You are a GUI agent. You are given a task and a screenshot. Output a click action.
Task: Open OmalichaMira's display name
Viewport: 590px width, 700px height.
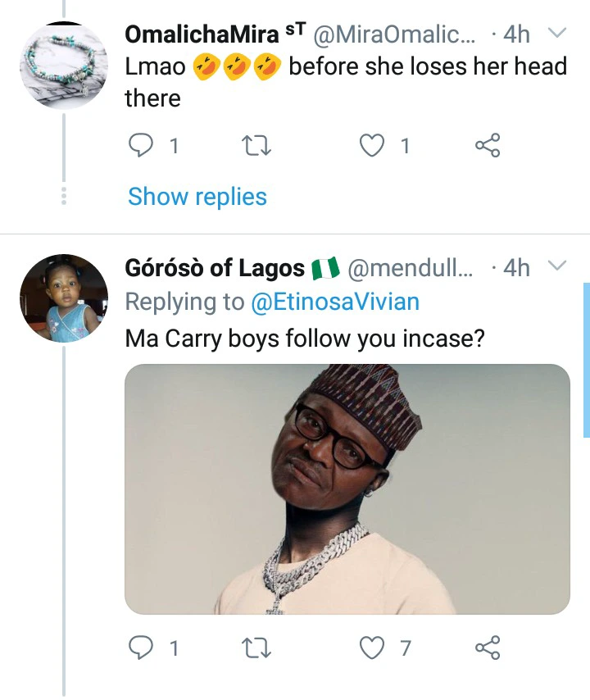point(202,34)
